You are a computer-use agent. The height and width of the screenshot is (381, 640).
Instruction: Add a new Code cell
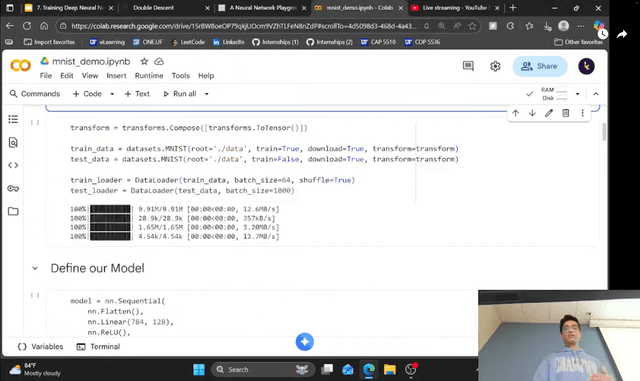tap(87, 94)
